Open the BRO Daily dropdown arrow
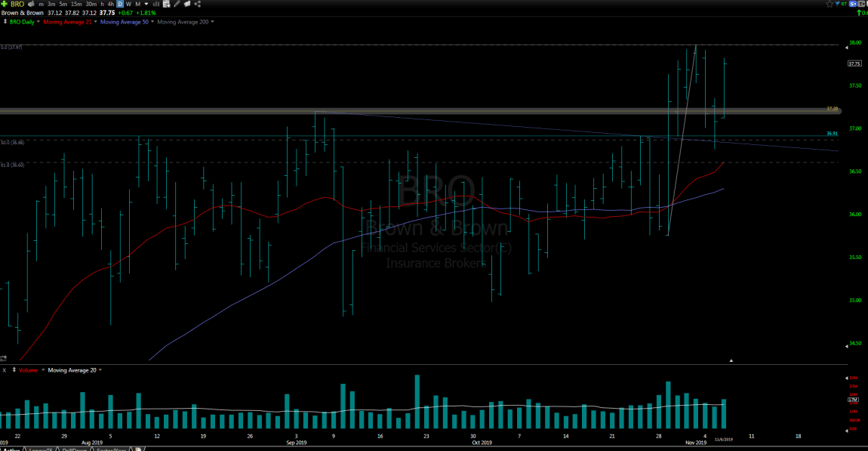The height and width of the screenshot is (451, 868). click(38, 22)
